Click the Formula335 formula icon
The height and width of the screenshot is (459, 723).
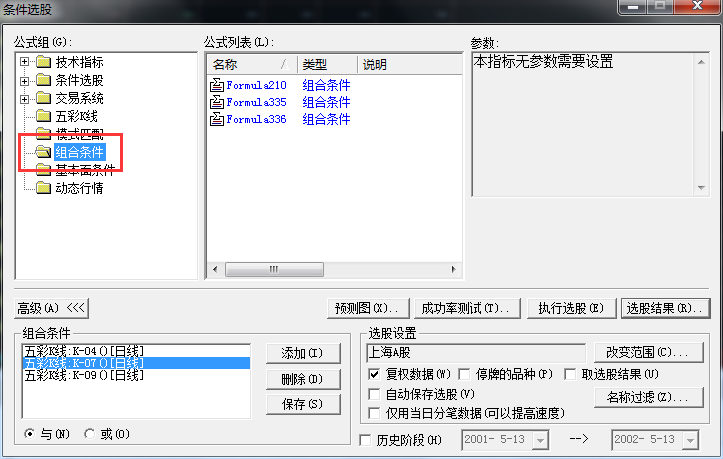(x=217, y=102)
